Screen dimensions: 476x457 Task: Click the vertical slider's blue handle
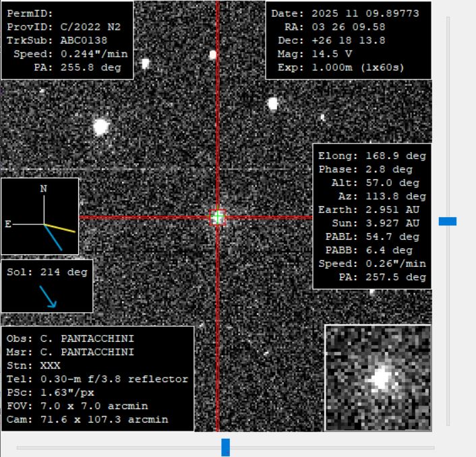(x=448, y=221)
